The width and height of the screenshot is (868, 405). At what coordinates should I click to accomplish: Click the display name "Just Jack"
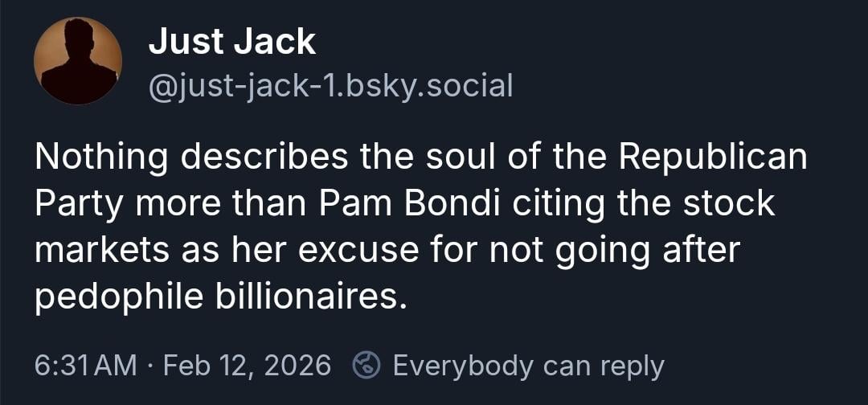tap(231, 43)
